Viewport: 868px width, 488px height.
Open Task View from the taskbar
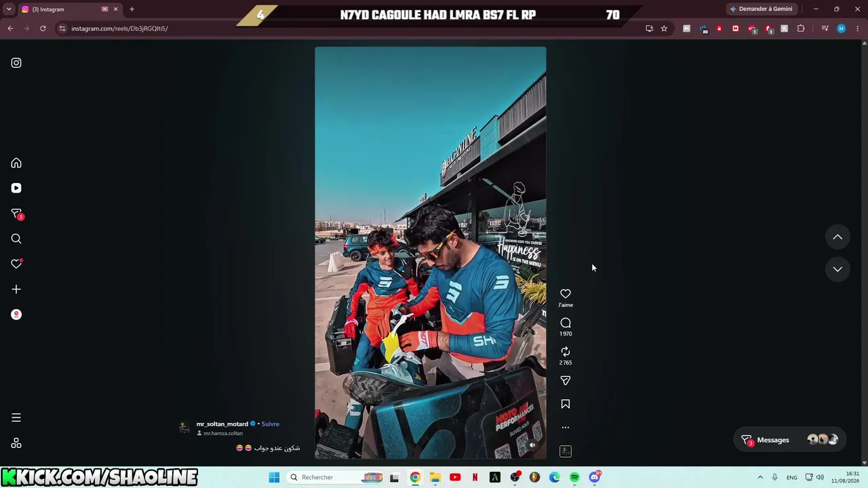tap(395, 477)
